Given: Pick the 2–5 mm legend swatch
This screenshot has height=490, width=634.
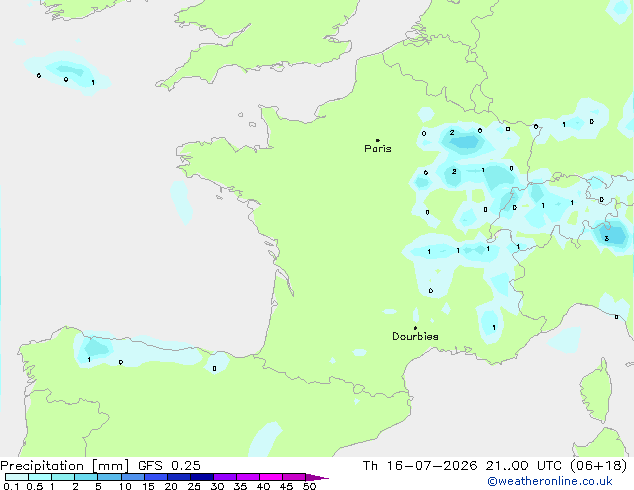Looking at the screenshot, I should tap(86, 477).
